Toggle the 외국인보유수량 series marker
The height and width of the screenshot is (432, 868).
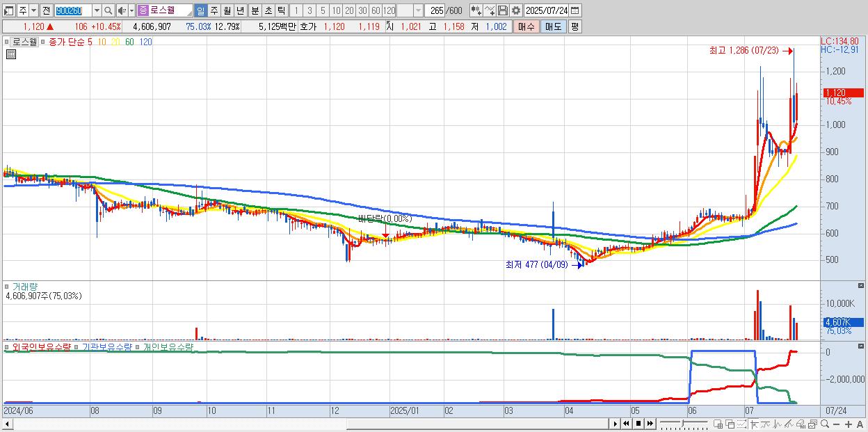pyautogui.click(x=8, y=346)
